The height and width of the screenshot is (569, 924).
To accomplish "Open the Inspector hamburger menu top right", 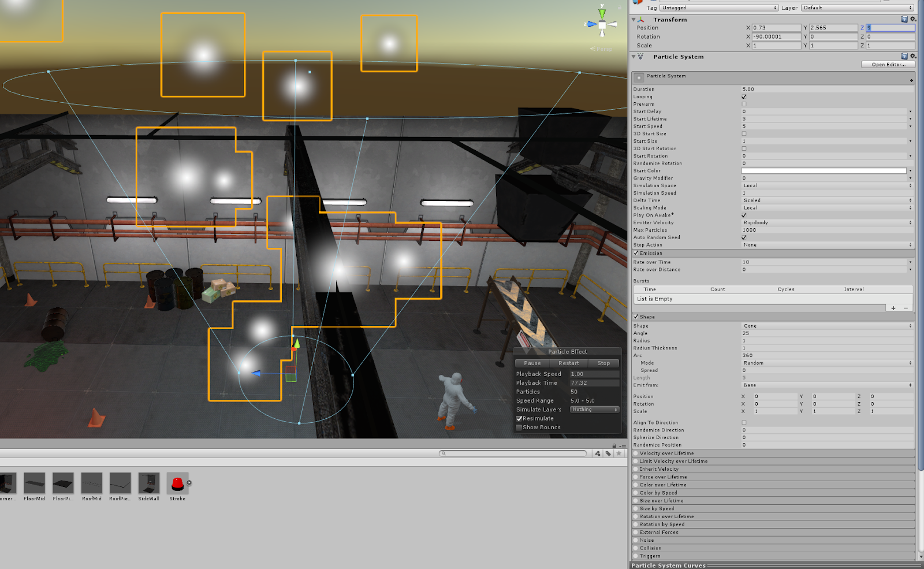I will click(623, 446).
